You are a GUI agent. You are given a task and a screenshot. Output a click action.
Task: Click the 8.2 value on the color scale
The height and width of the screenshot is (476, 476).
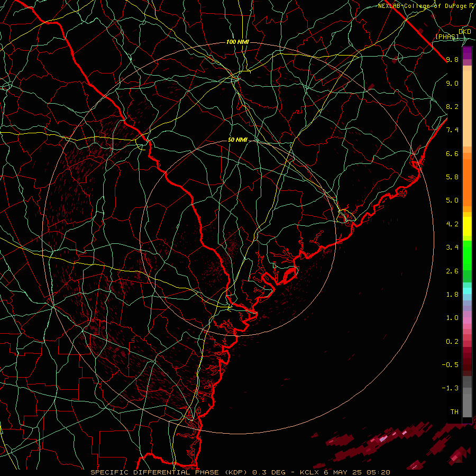[x=452, y=107]
